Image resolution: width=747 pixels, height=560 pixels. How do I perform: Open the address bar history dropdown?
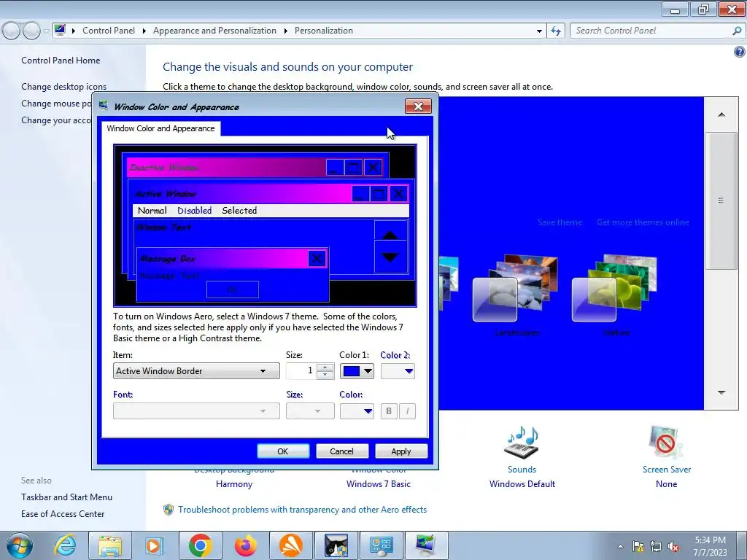[x=539, y=31]
